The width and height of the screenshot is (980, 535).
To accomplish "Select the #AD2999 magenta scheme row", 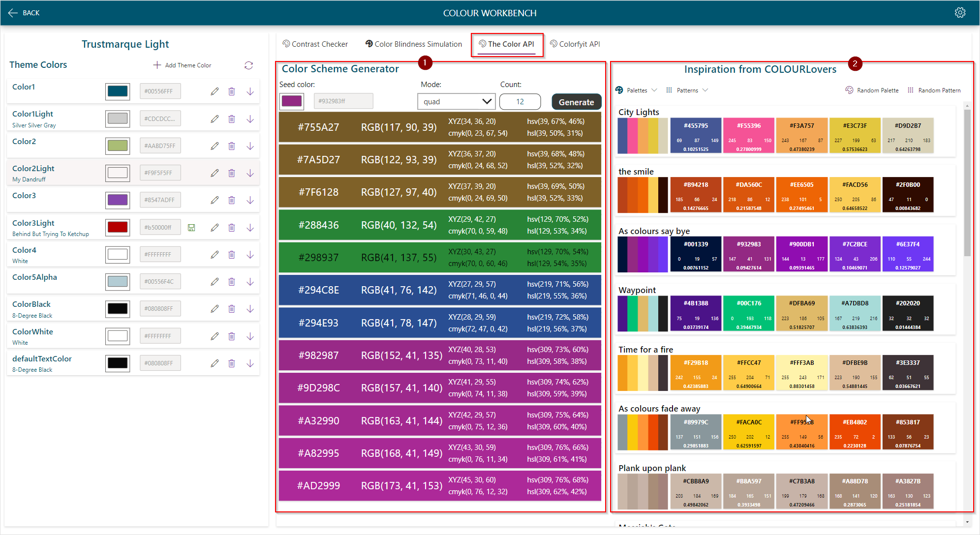I will tap(440, 486).
